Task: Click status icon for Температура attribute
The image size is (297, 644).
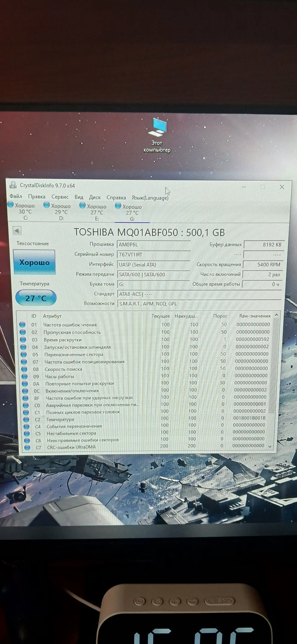Action: click(26, 420)
